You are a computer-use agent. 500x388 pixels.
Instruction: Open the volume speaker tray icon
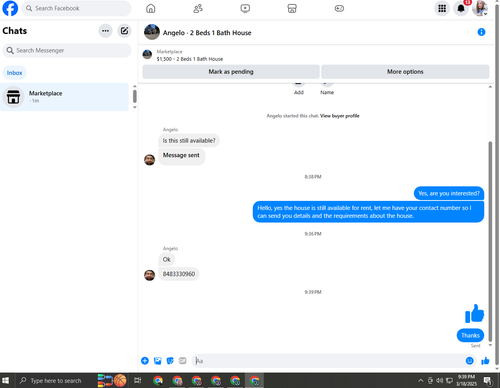[440, 380]
